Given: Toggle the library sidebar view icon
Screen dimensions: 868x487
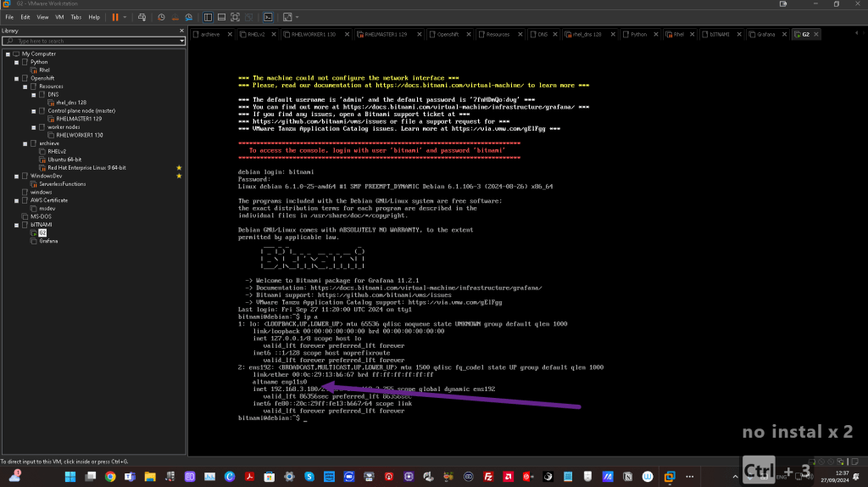Looking at the screenshot, I should click(x=209, y=17).
